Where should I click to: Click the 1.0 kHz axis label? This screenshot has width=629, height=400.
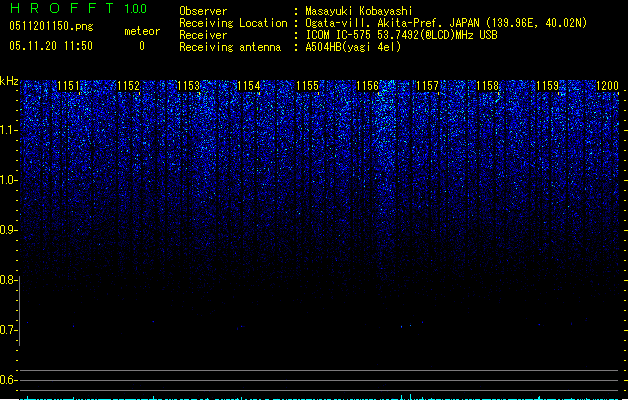coord(8,180)
